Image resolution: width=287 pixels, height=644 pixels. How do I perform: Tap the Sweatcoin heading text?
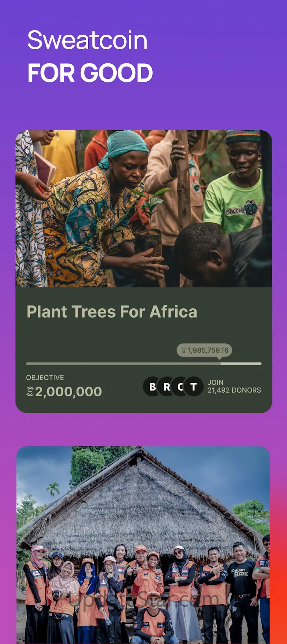(x=88, y=40)
